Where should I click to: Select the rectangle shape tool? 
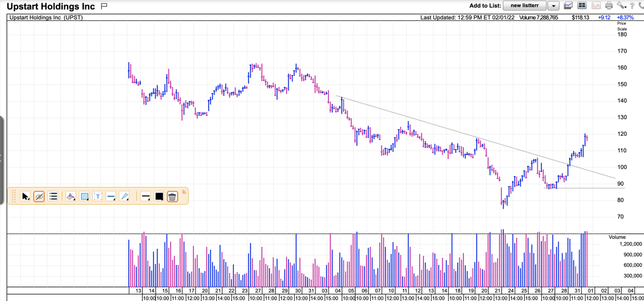click(x=85, y=196)
